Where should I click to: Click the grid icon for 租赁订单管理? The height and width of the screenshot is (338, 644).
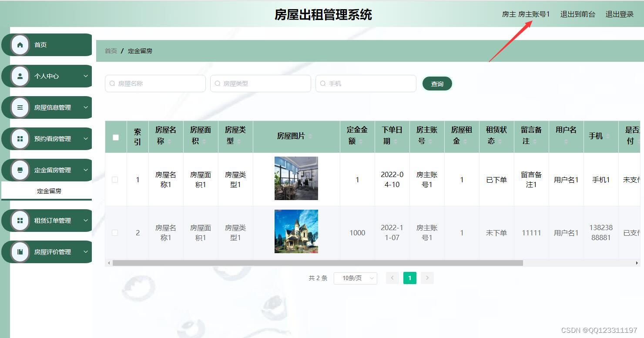tap(20, 221)
